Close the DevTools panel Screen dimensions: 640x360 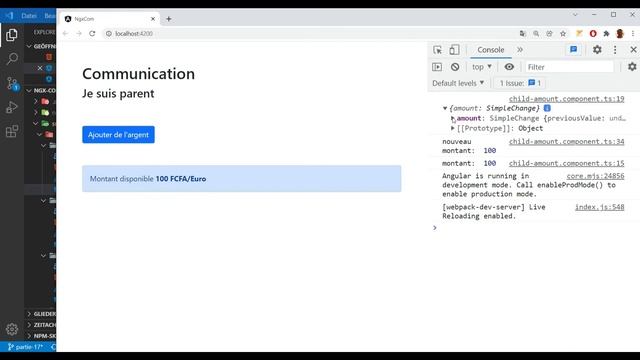tap(633, 50)
